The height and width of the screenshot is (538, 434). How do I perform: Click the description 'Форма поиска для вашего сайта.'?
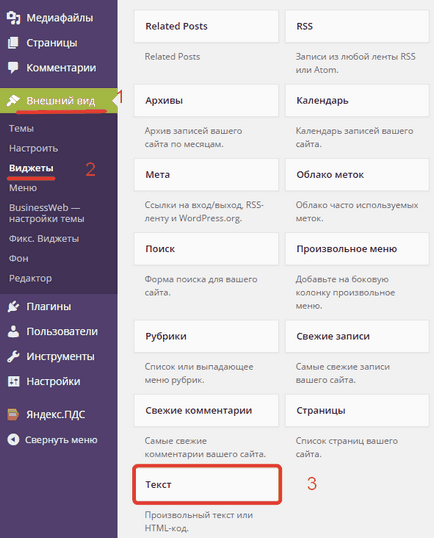pos(201,286)
